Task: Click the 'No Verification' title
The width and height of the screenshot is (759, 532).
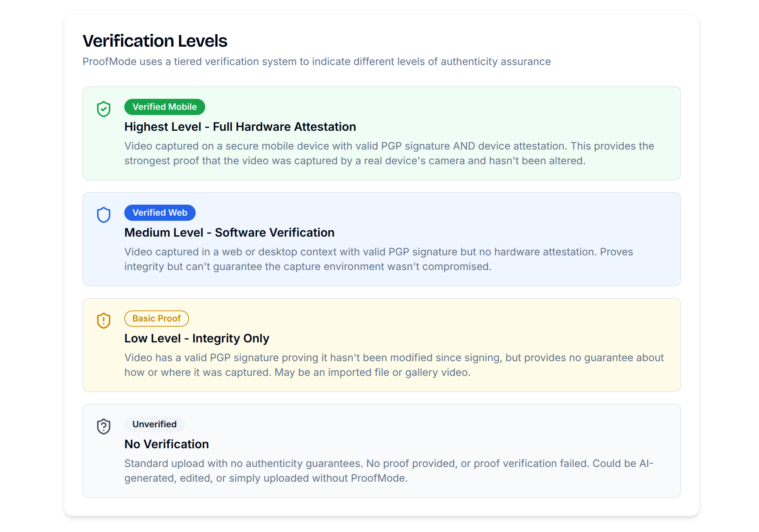Action: [x=166, y=444]
